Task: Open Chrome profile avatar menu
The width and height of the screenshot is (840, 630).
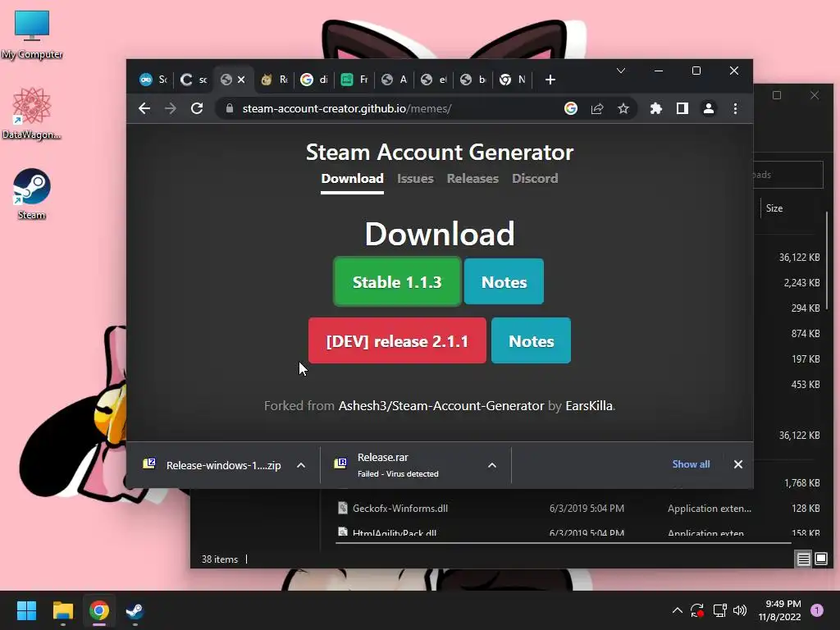Action: click(708, 109)
